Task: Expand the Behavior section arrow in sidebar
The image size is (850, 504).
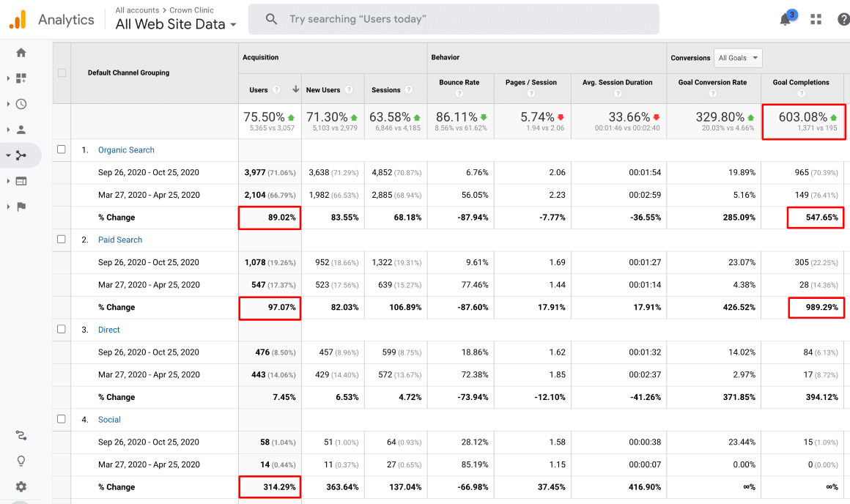Action: tap(8, 181)
